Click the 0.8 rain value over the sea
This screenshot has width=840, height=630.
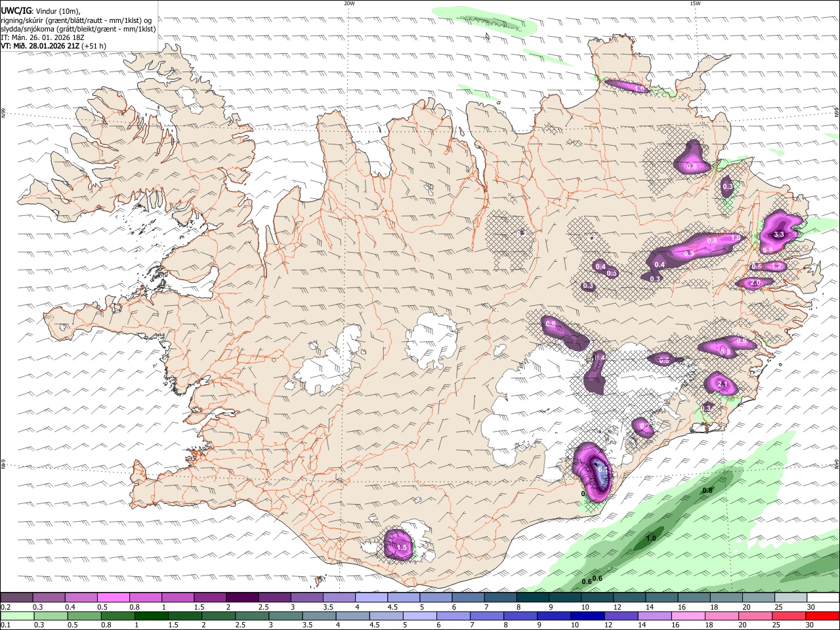(707, 491)
